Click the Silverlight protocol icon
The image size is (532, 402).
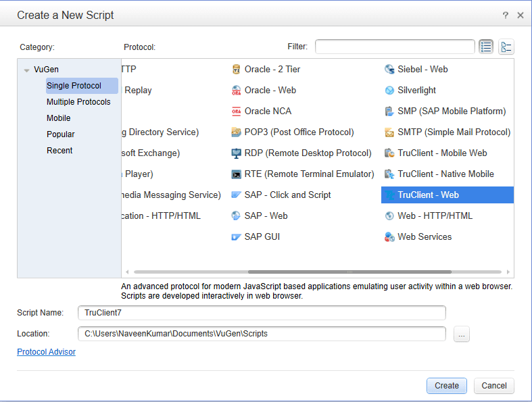389,91
